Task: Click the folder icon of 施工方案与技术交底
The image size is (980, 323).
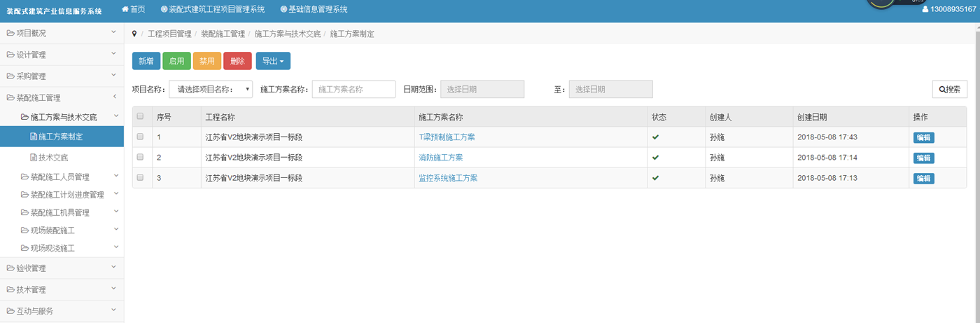Action: tap(24, 117)
